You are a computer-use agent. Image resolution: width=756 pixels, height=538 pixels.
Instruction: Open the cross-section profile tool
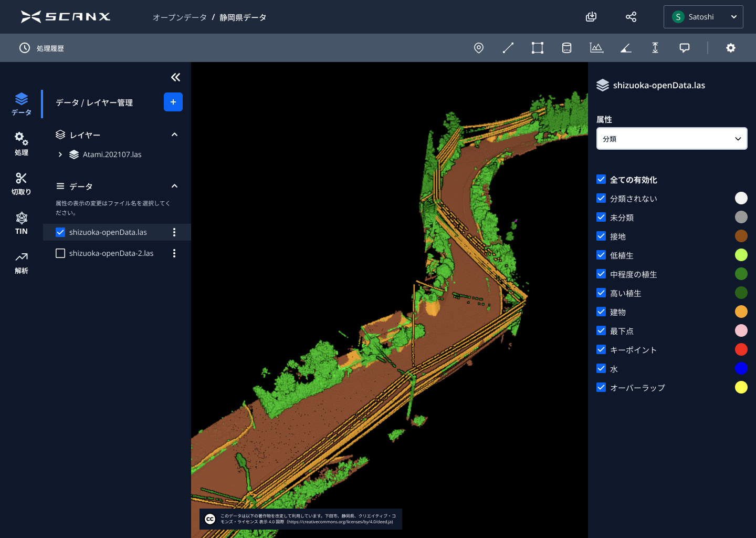pos(596,48)
